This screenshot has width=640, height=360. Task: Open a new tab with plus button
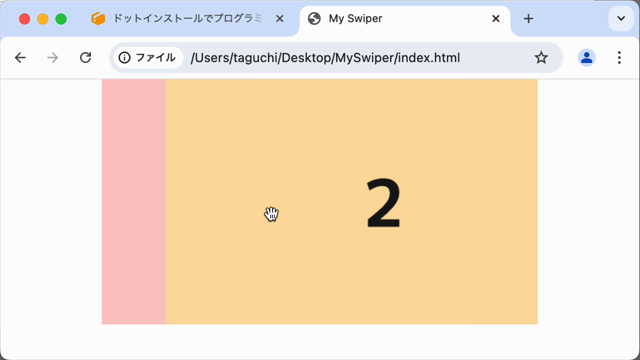click(529, 19)
